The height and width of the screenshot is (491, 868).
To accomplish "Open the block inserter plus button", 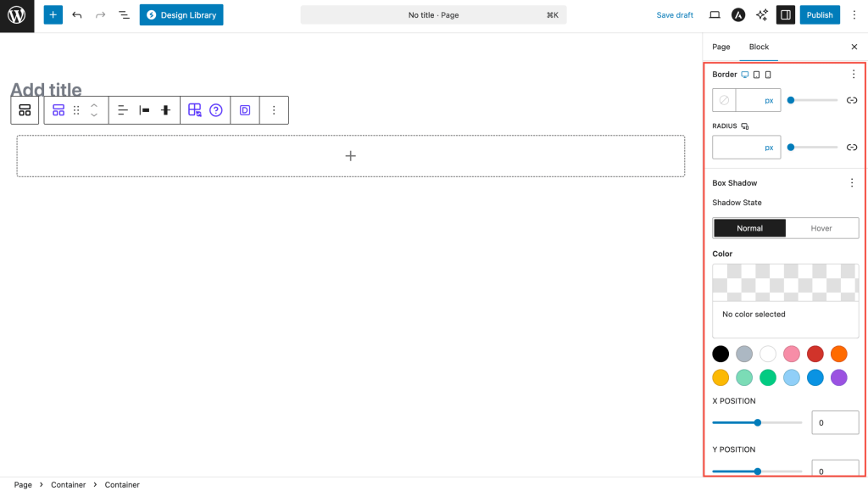I will coord(53,15).
